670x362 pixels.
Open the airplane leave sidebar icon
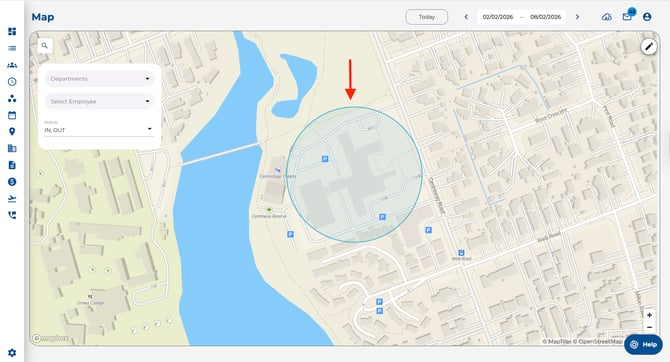point(12,198)
